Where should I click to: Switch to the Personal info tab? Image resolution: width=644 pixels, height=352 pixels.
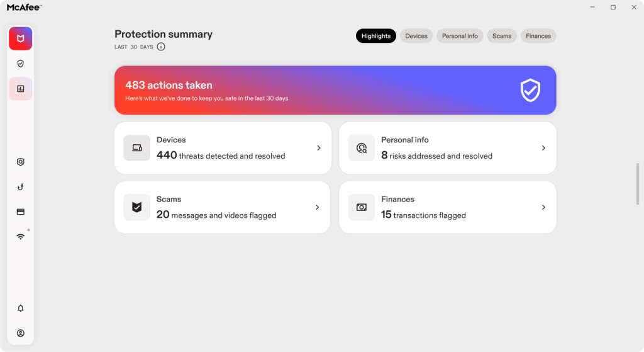point(460,36)
